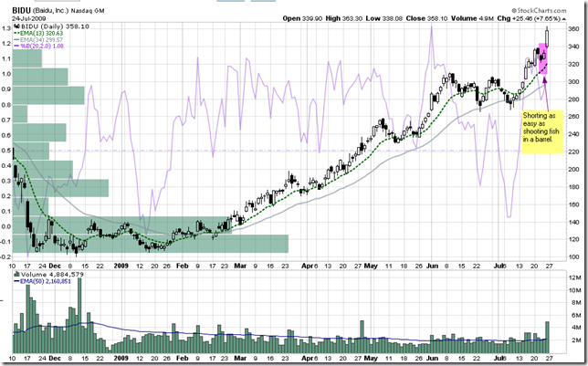Viewport: 588px width, 366px height.
Task: Click the Close 358.10 value
Action: click(x=426, y=18)
